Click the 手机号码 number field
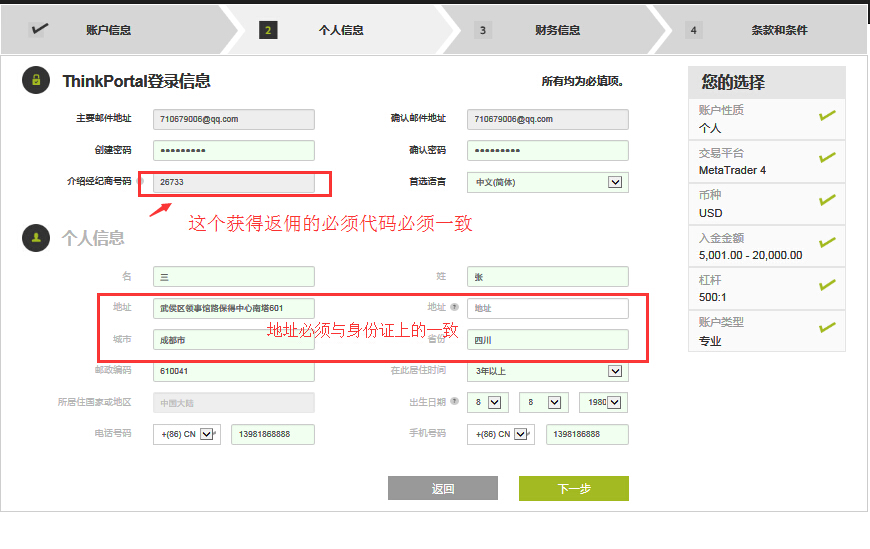This screenshot has width=870, height=549. (x=587, y=434)
